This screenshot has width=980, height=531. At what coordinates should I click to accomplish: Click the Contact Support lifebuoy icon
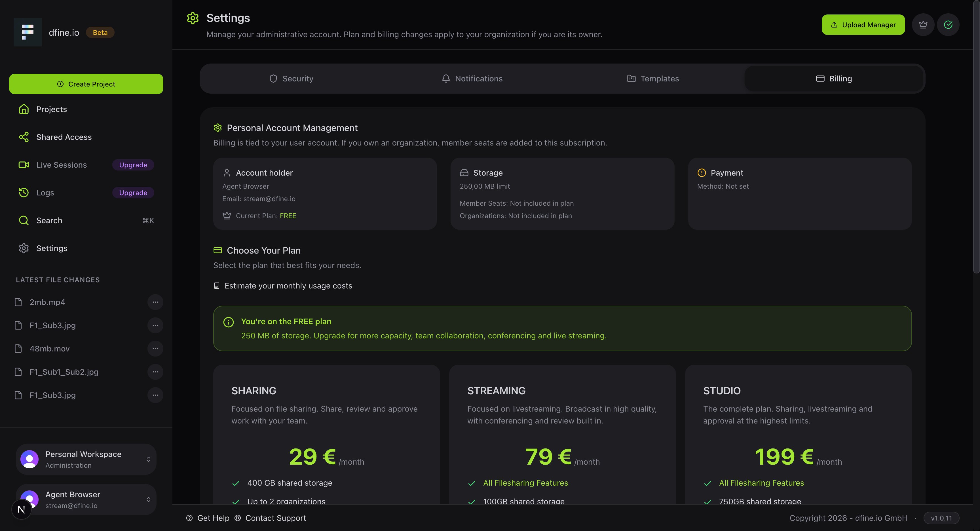[x=237, y=518]
